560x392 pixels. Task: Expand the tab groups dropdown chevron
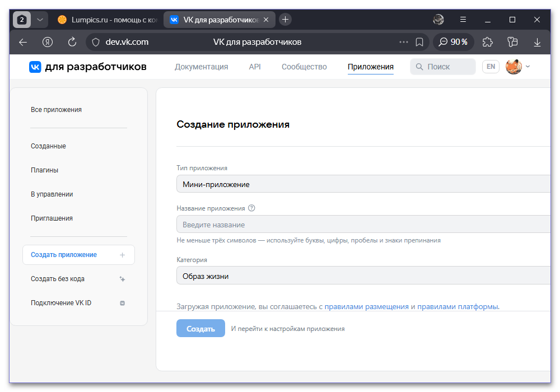pos(40,20)
